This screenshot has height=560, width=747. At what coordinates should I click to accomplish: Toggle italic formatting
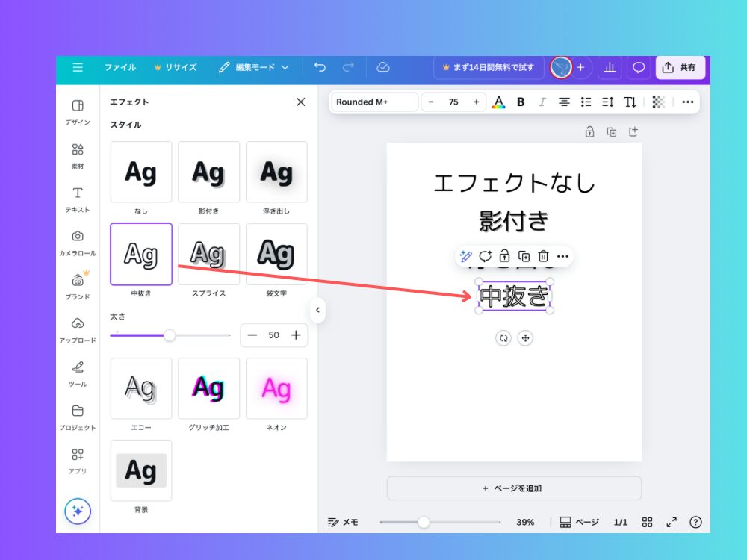[542, 102]
